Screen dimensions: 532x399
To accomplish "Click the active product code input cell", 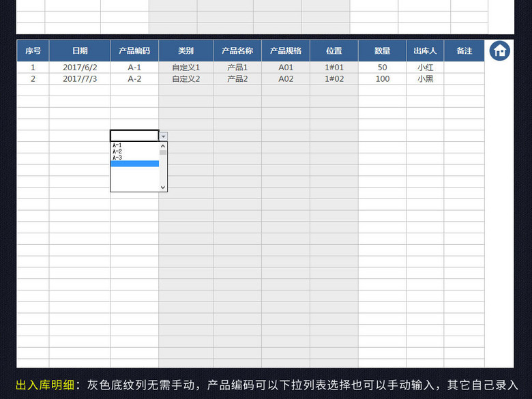I will (134, 136).
